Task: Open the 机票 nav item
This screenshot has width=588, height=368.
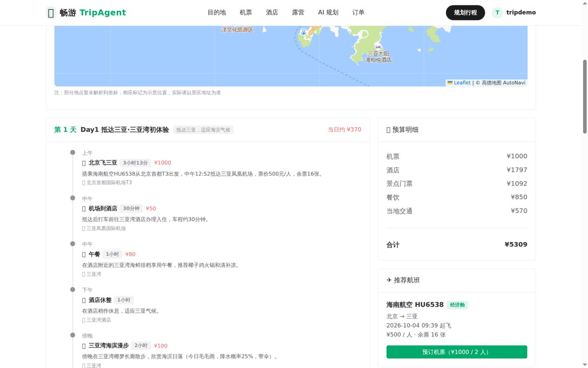Action: tap(246, 13)
